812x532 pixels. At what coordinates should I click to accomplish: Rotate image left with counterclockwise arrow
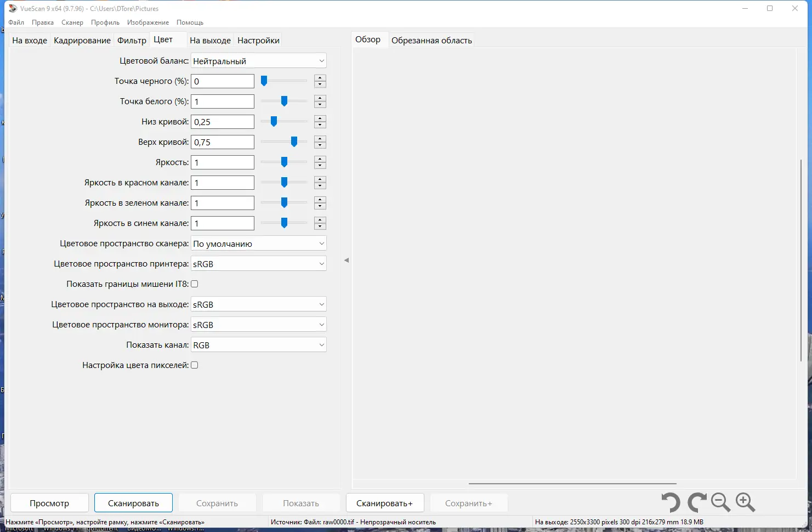coord(671,502)
